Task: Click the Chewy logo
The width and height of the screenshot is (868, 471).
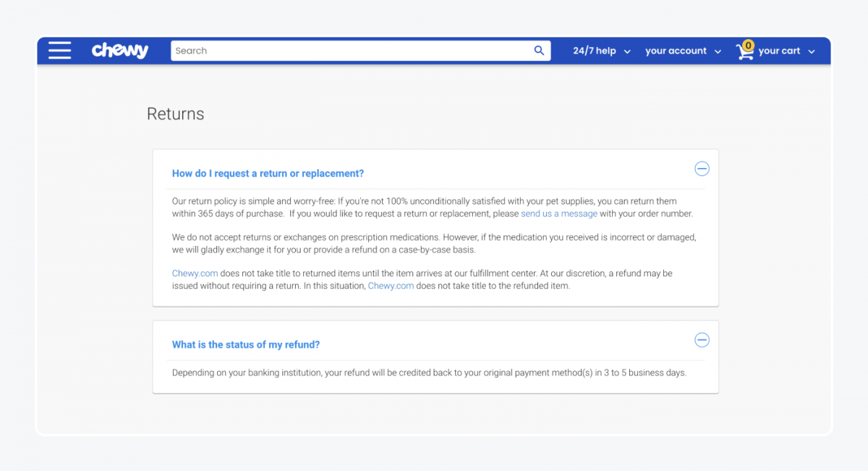Action: pos(120,50)
